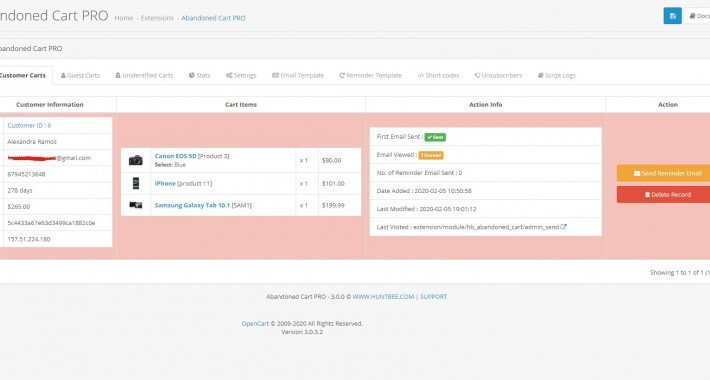Open the iPhone product link
The image size is (710, 380).
pos(165,183)
